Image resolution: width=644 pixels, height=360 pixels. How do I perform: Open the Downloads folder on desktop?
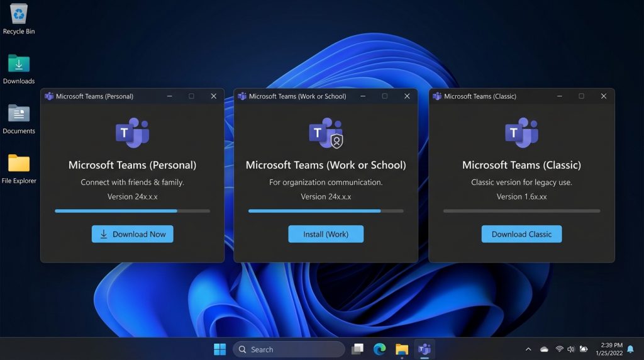coord(19,64)
